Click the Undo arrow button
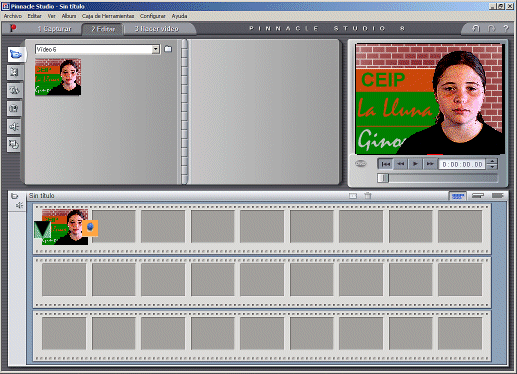Image resolution: width=517 pixels, height=374 pixels. tap(476, 29)
